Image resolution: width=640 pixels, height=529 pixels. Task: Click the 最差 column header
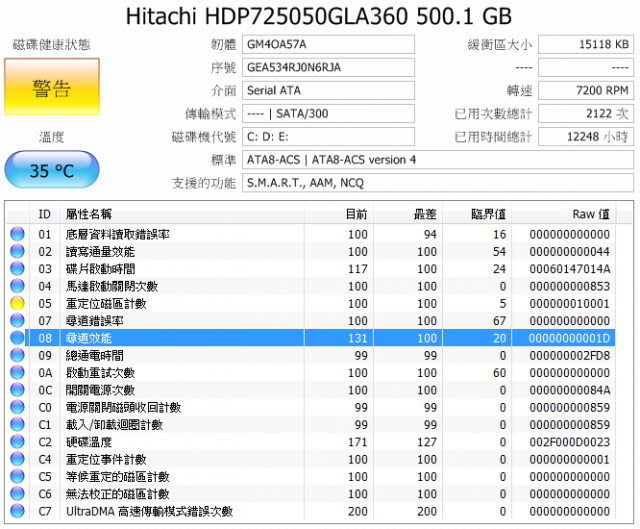[408, 214]
